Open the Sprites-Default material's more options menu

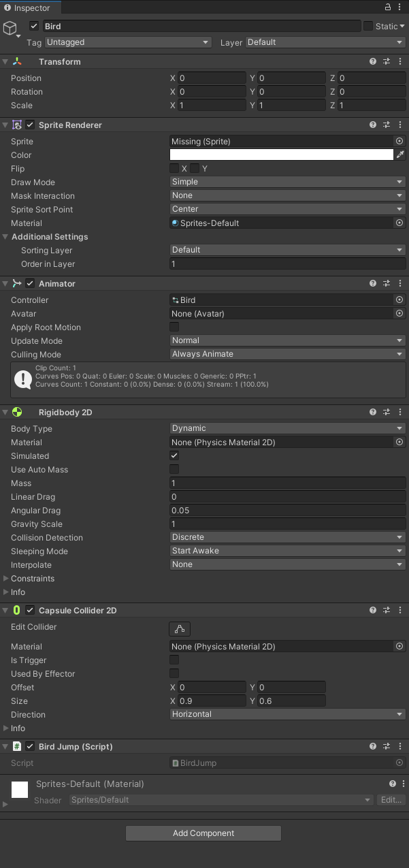point(404,784)
